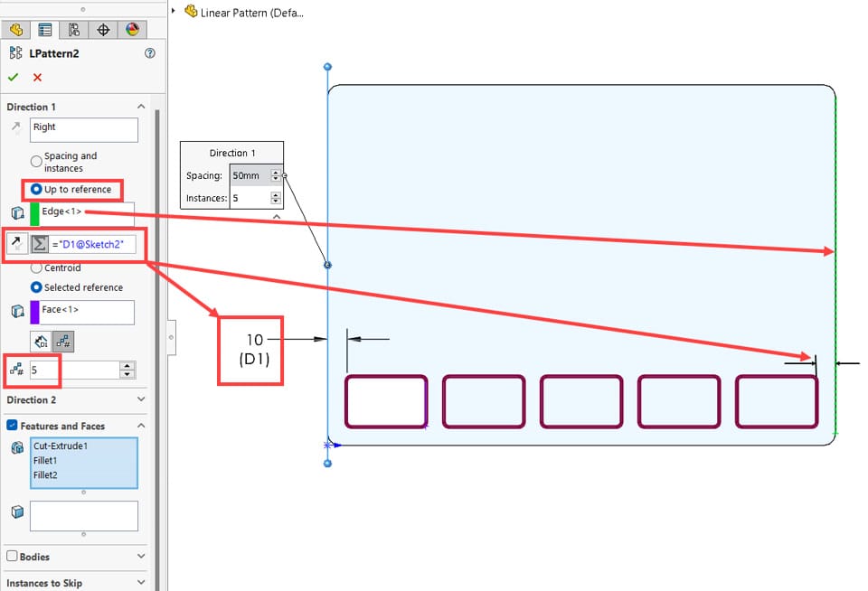
Task: Click the instance count icon
Action: [16, 370]
